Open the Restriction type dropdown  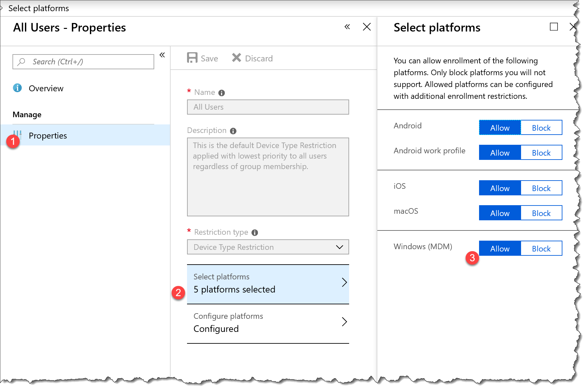268,247
